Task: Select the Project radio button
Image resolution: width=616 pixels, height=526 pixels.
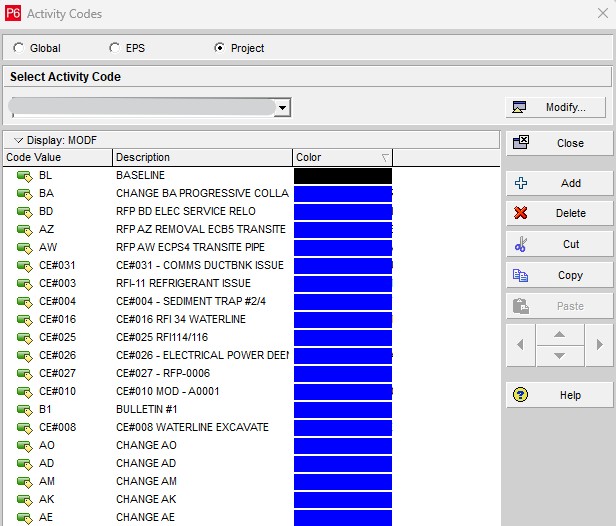Action: (x=220, y=48)
